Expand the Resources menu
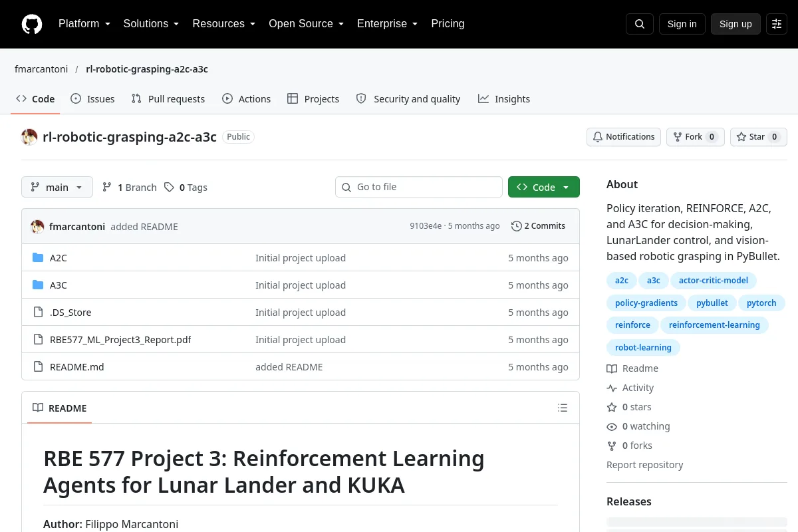The height and width of the screenshot is (532, 798). [x=224, y=24]
